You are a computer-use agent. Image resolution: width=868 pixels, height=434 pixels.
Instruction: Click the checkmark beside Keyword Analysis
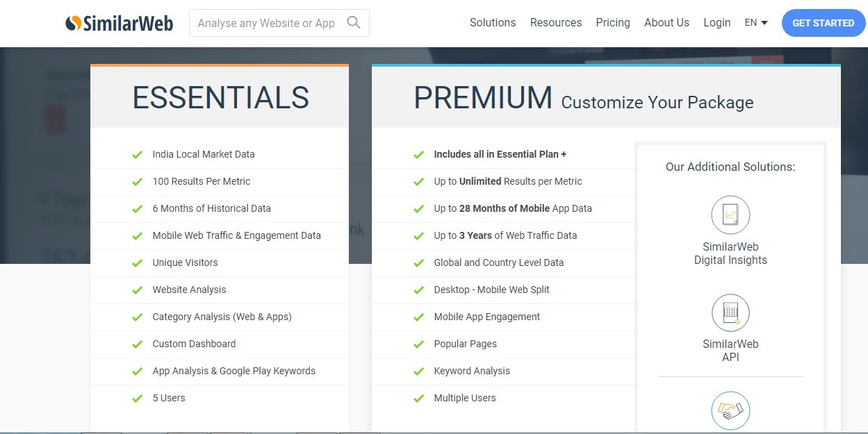[418, 372]
